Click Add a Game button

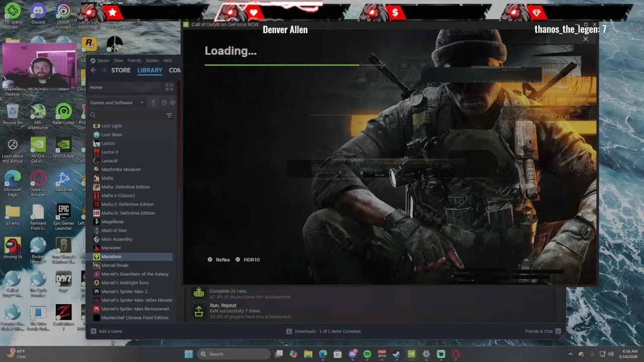point(107,331)
